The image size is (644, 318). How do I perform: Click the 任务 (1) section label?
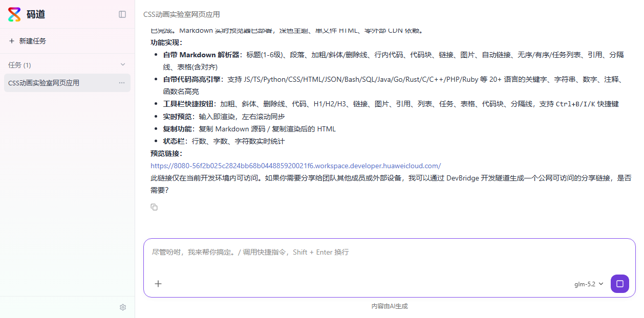point(19,65)
